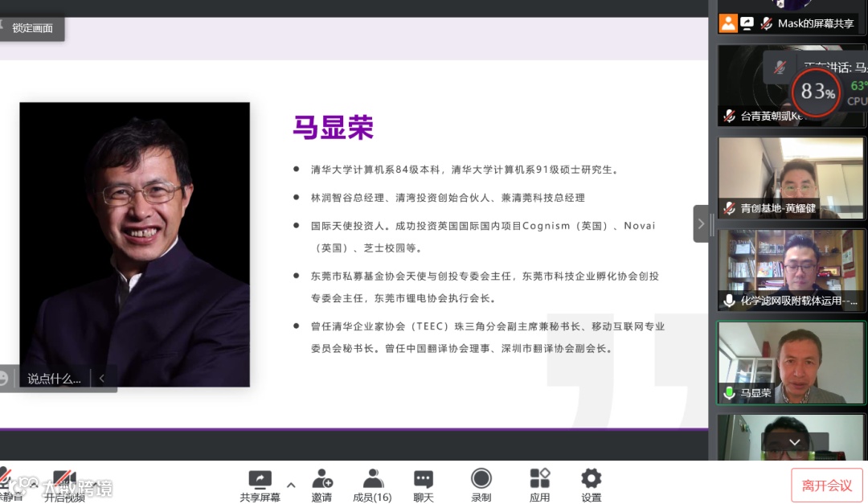Click bullet text starting 国际天使投资人
868x504 pixels.
[x=483, y=236]
